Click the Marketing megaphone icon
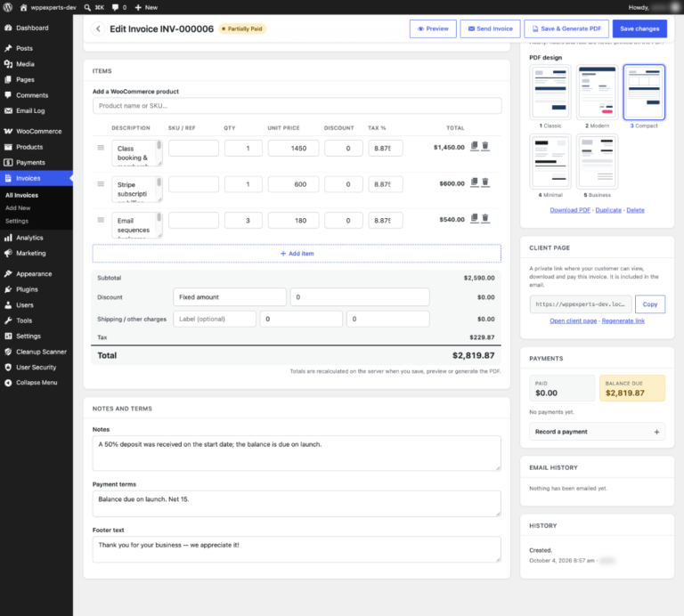Viewport: 684px width, 616px height. tap(8, 253)
